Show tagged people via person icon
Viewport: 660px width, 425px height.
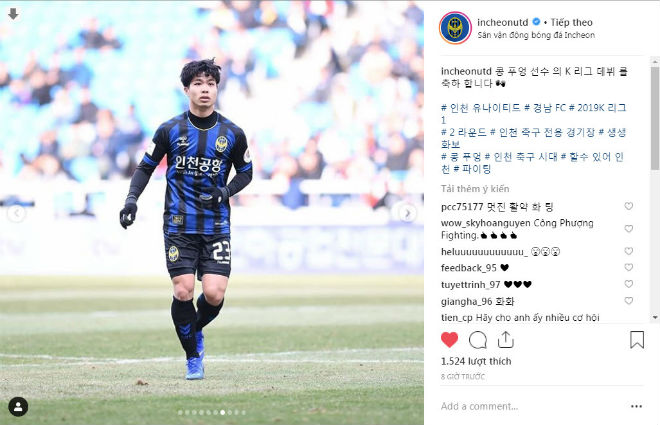(18, 407)
